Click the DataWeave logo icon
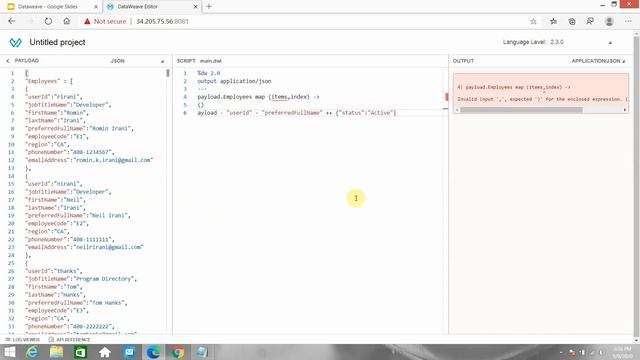Screen dimensions: 640x360 point(16,42)
